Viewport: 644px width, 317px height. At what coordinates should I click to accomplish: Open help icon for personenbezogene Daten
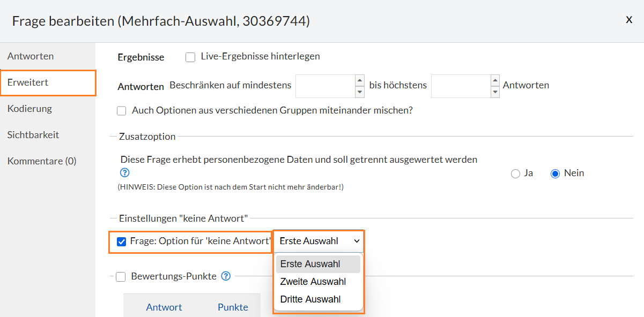(125, 173)
